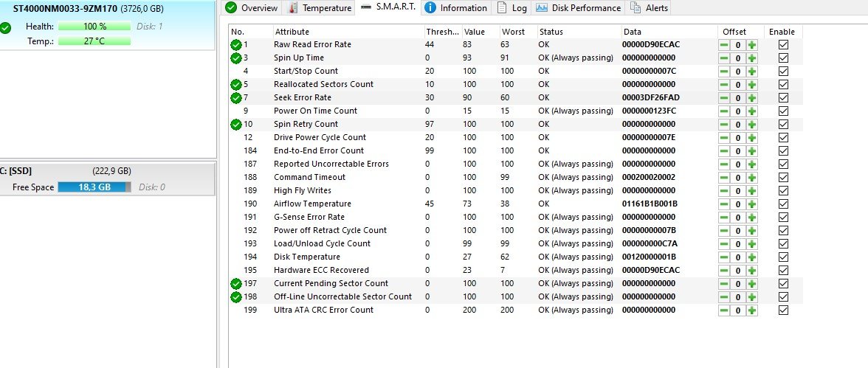868x368 pixels.
Task: Click the green status checkmark beside Seek Error Rate
Action: click(x=236, y=97)
